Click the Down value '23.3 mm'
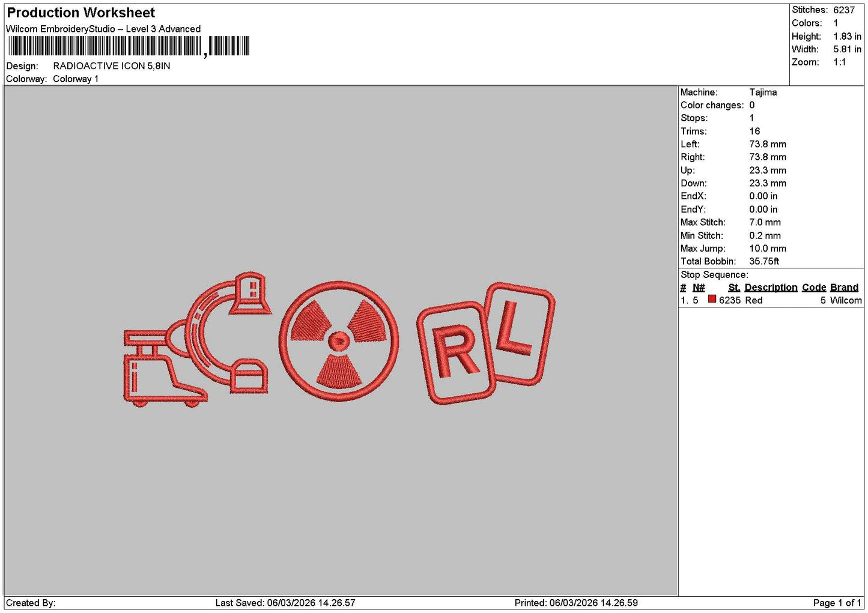This screenshot has width=868, height=613. (x=768, y=183)
